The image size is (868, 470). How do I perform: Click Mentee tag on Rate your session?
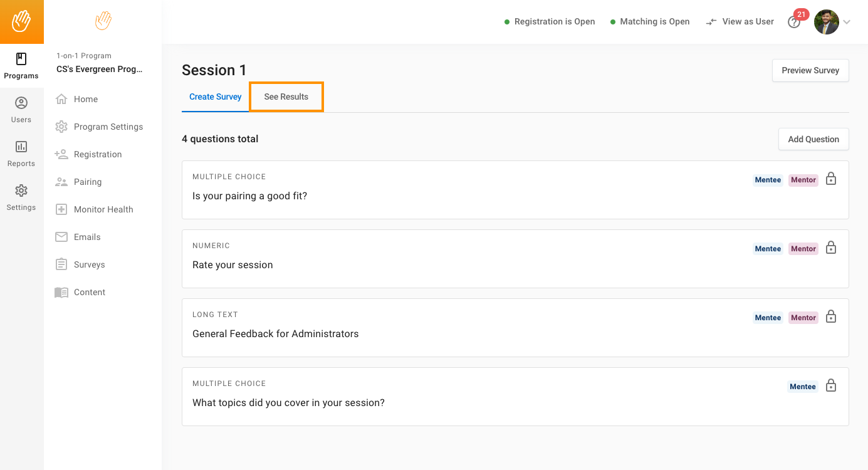[x=768, y=249]
